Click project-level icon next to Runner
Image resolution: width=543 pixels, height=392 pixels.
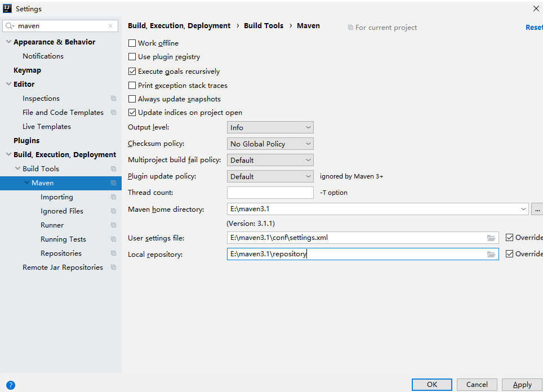[113, 225]
